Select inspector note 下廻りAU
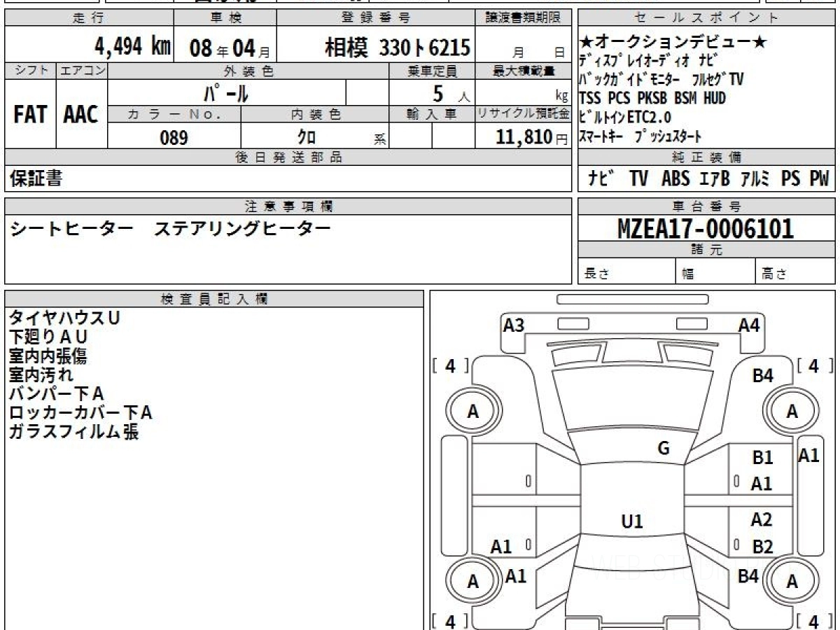This screenshot has width=840, height=630. pos(48,337)
